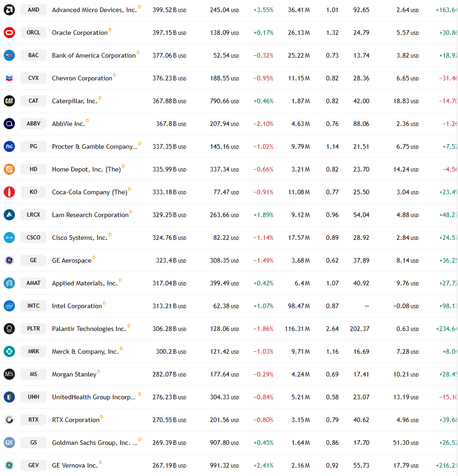Select the HD ticker badge

pyautogui.click(x=33, y=169)
